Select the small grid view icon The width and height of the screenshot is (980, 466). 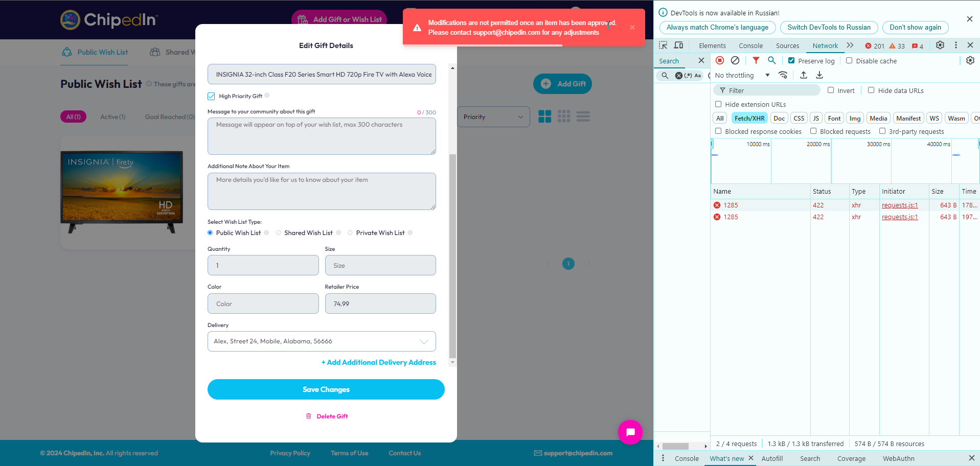(564, 116)
